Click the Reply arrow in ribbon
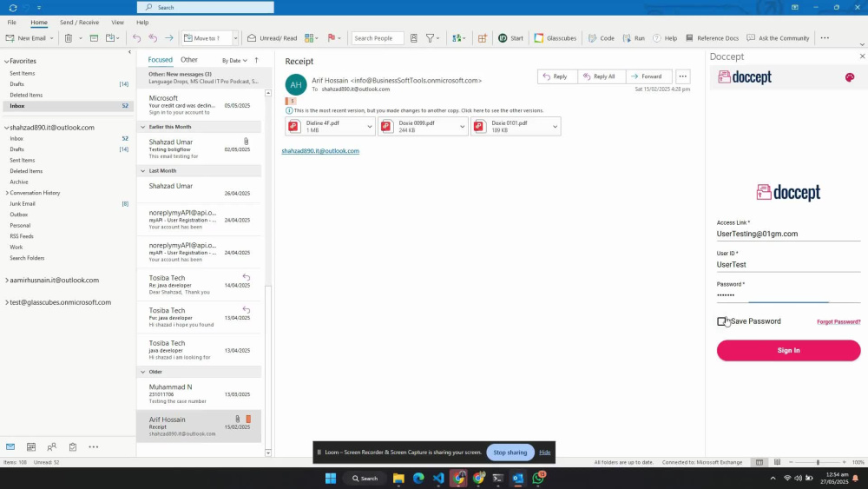868x489 pixels. pyautogui.click(x=137, y=38)
